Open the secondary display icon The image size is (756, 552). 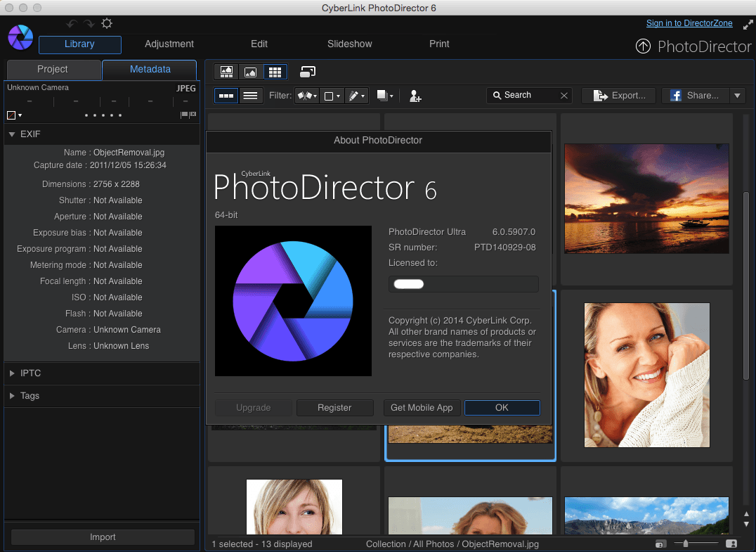[308, 72]
